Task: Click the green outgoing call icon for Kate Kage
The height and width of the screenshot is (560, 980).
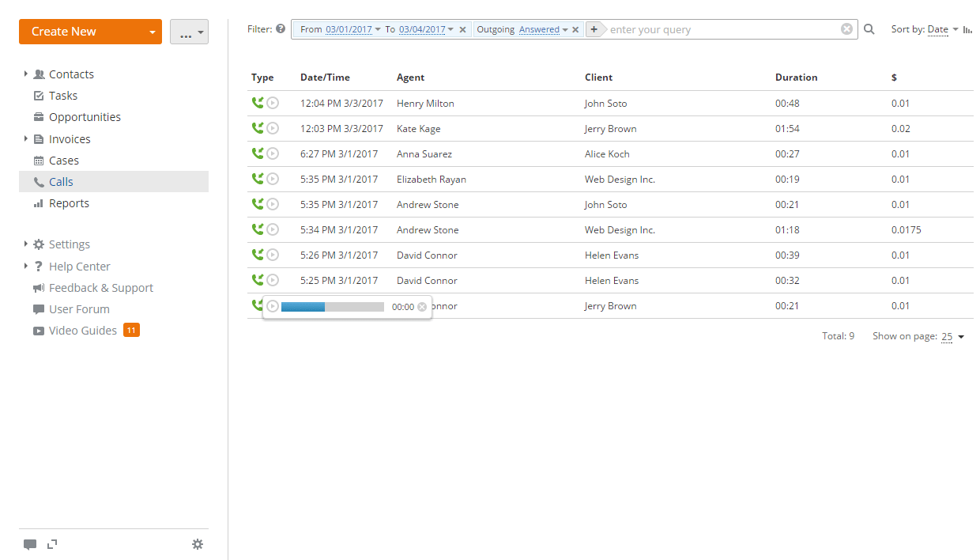Action: [258, 127]
